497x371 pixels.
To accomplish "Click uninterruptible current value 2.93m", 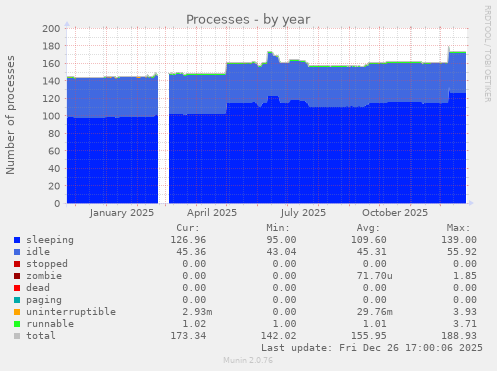I will pyautogui.click(x=197, y=312).
